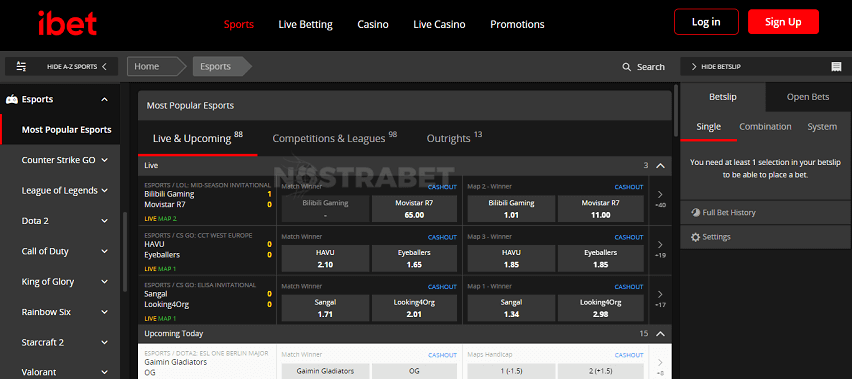Click the ibet logo
Image resolution: width=852 pixels, height=379 pixels.
(67, 23)
